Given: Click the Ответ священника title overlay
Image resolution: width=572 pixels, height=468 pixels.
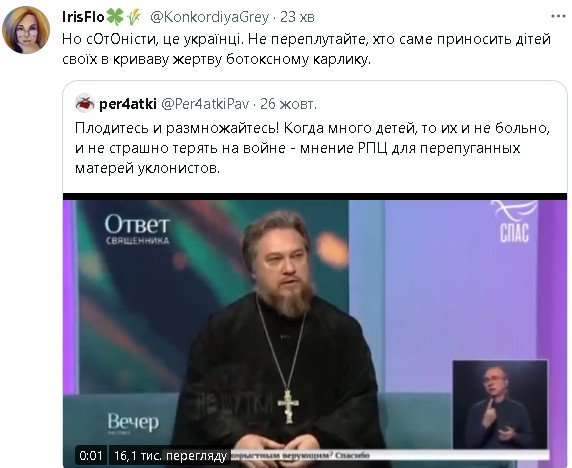Looking at the screenshot, I should (137, 229).
